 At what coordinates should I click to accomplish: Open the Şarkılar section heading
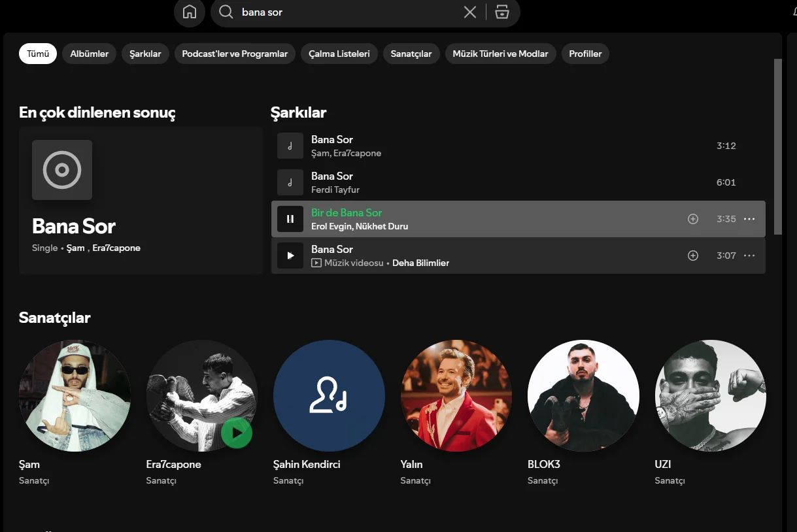(298, 112)
